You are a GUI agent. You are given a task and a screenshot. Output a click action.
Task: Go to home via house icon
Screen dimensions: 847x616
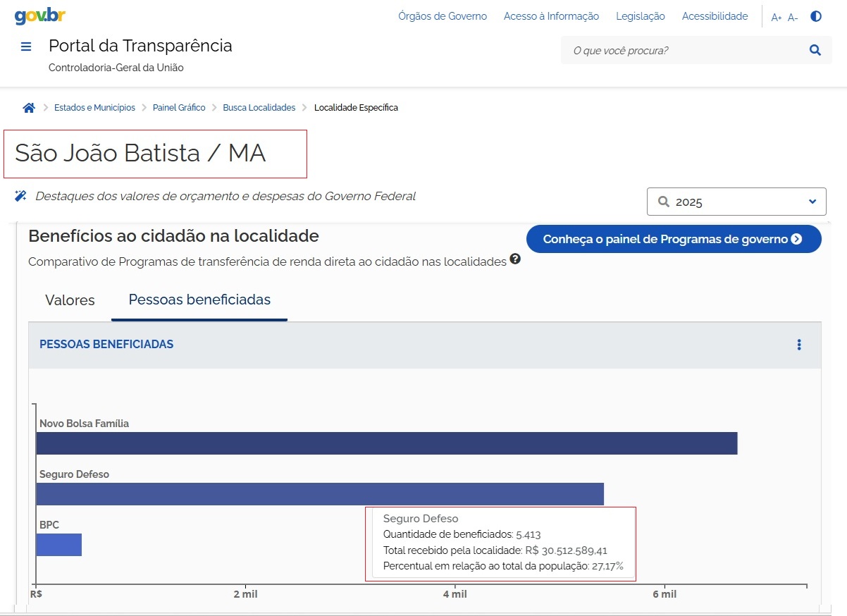tap(29, 108)
